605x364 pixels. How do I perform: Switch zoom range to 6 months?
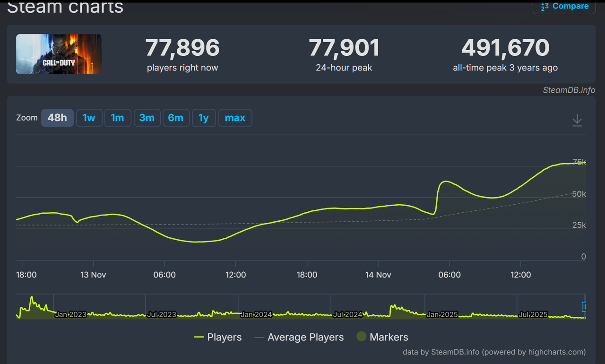click(176, 118)
